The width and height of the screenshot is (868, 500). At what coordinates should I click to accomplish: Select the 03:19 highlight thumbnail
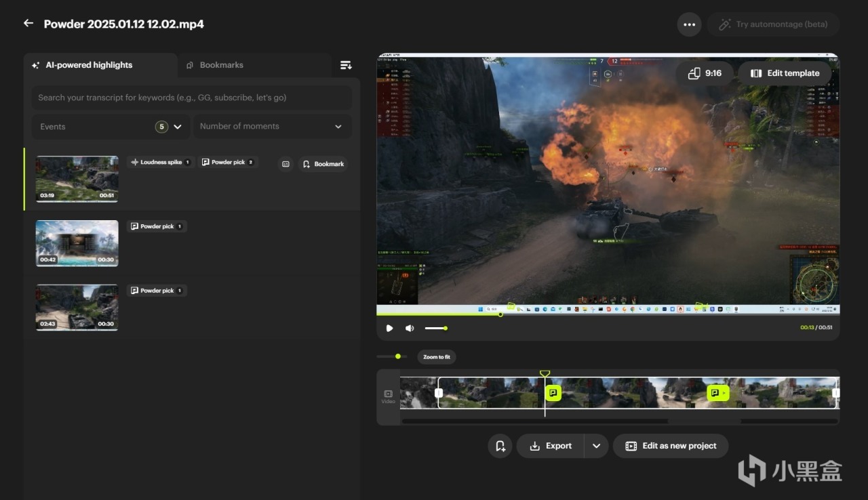click(x=77, y=179)
